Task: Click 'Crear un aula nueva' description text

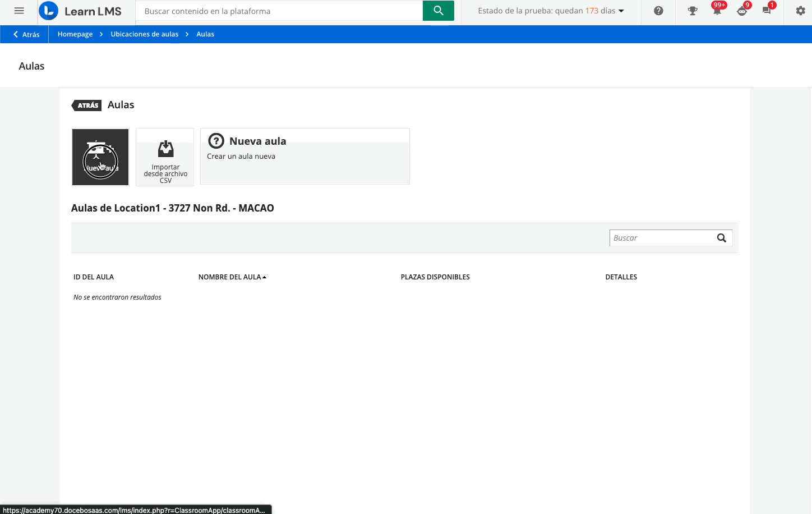Action: coord(241,157)
